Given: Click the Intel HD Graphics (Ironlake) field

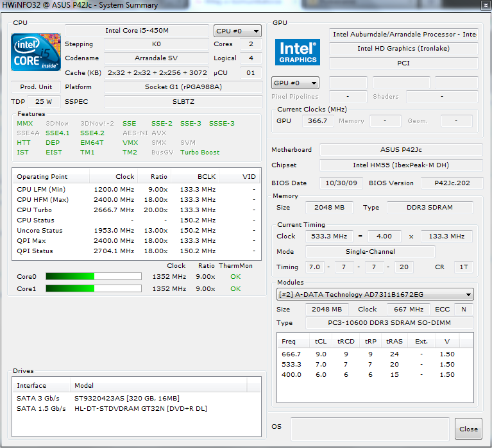Looking at the screenshot, I should pyautogui.click(x=403, y=48).
